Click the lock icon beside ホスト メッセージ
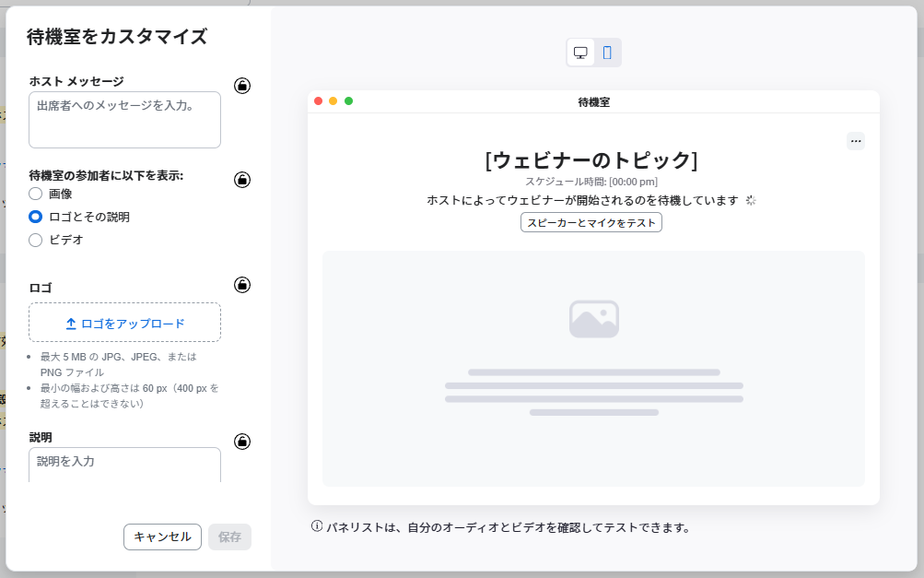The height and width of the screenshot is (578, 924). point(242,86)
